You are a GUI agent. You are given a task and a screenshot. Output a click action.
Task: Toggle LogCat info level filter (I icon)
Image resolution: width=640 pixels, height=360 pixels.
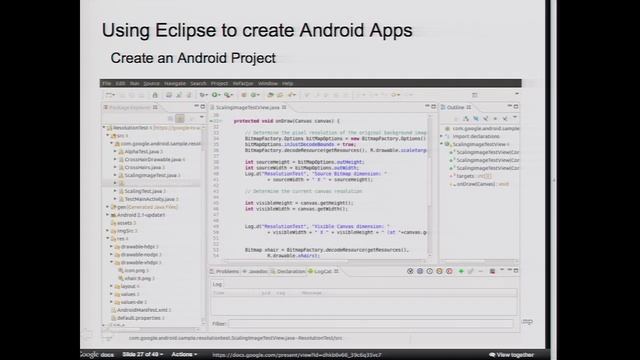coord(430,271)
